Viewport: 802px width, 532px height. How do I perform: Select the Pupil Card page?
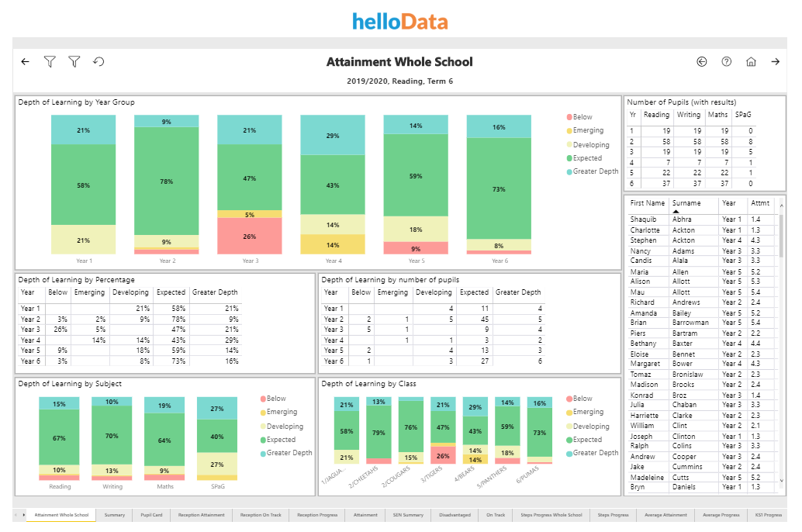[152, 514]
